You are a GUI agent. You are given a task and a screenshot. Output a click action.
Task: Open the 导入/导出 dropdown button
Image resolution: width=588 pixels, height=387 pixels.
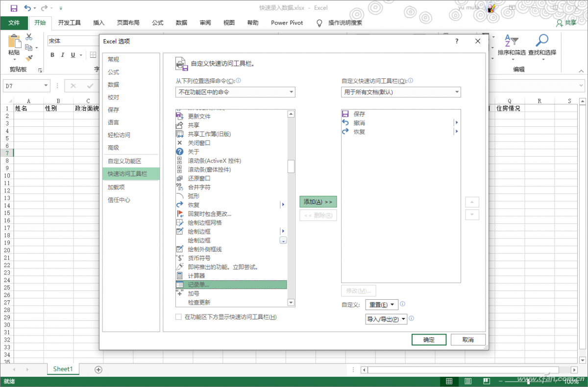pos(387,319)
